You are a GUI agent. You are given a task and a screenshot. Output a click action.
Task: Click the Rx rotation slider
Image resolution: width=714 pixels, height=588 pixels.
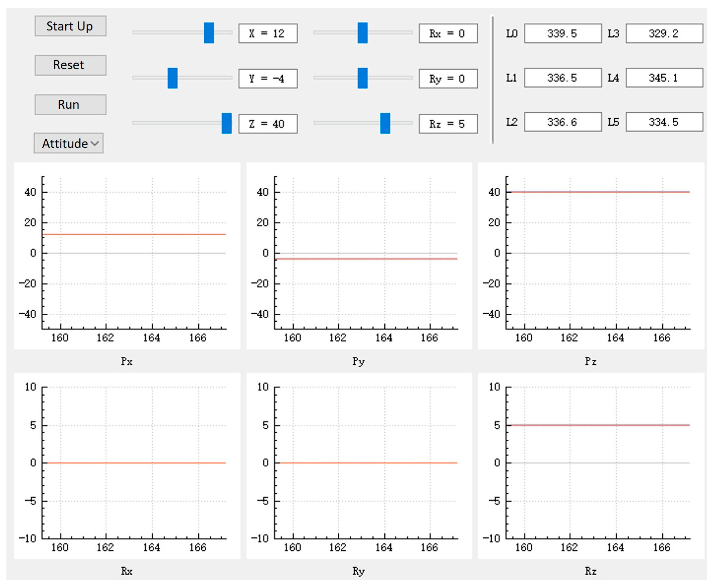[362, 33]
